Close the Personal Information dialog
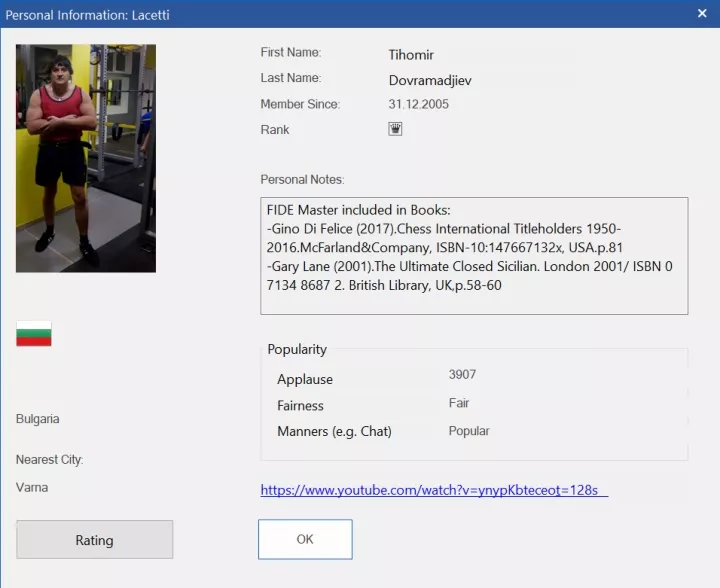The width and height of the screenshot is (720, 588). pos(702,13)
